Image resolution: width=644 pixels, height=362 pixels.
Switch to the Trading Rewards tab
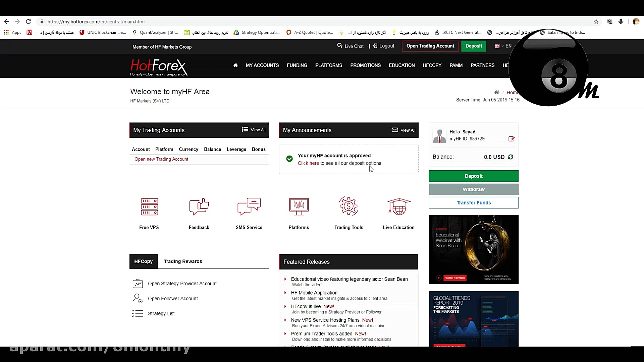(183, 261)
